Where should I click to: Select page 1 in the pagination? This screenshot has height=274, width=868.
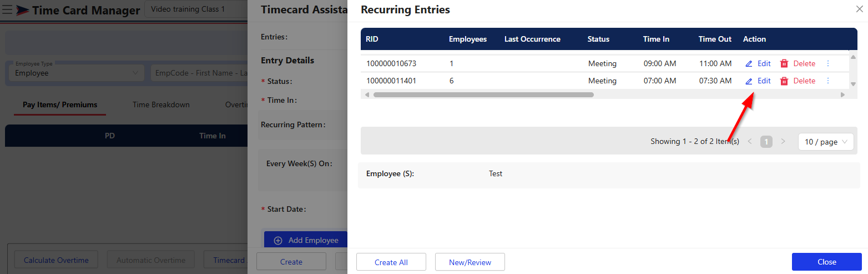766,142
